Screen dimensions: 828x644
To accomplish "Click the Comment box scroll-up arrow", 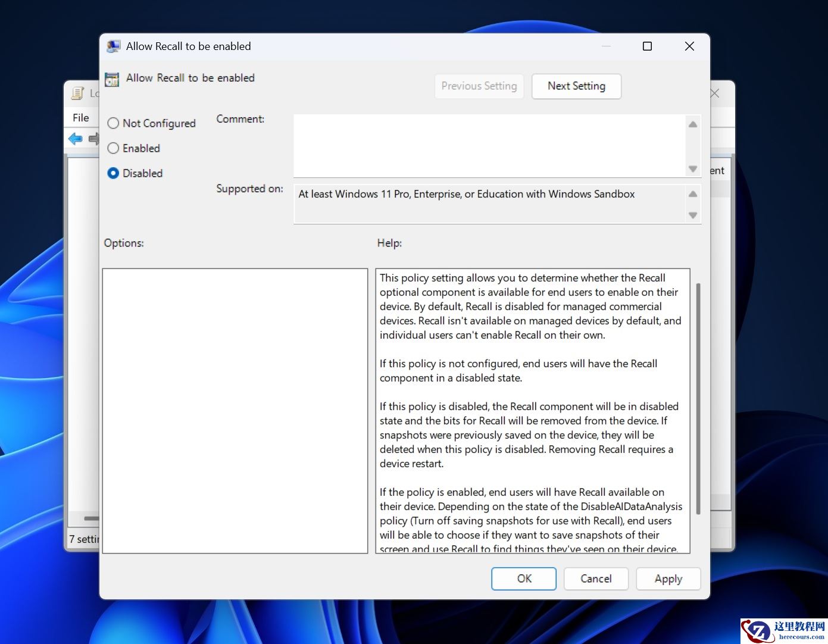I will coord(692,124).
